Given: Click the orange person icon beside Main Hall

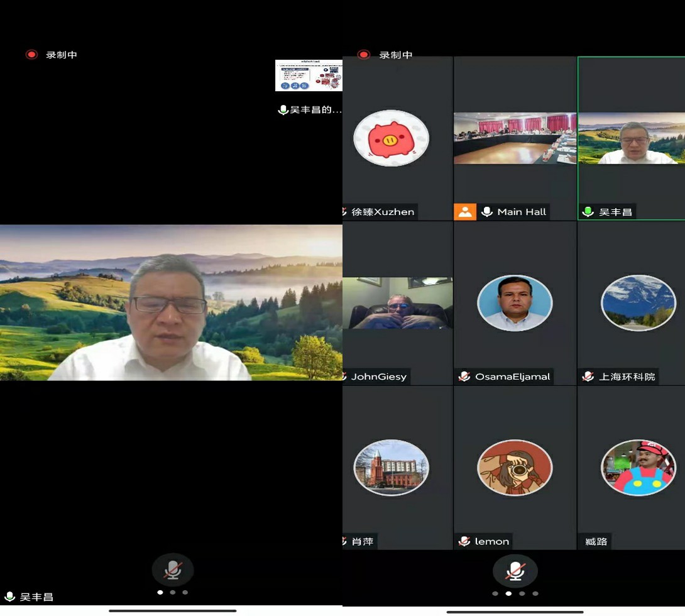Looking at the screenshot, I should 465,212.
